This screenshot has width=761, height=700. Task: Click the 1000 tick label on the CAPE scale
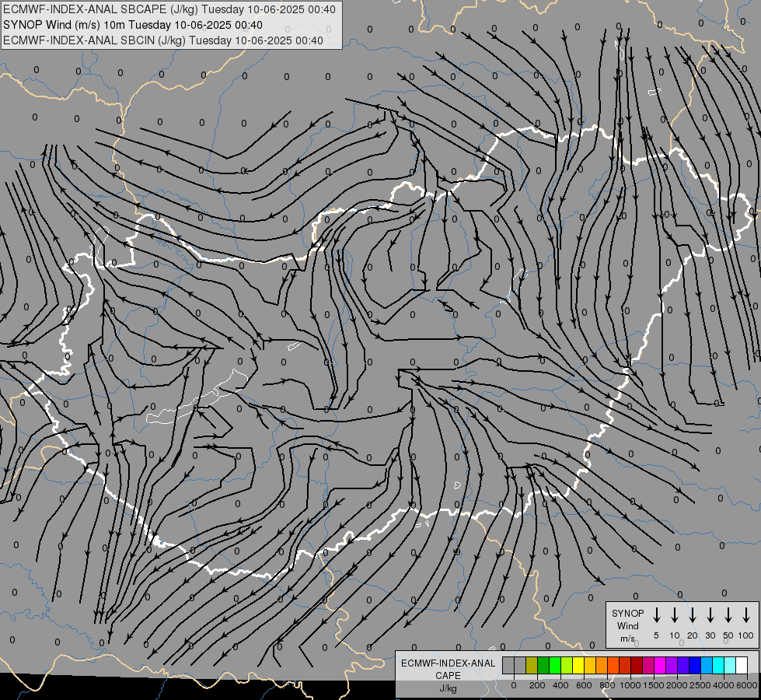tap(630, 685)
